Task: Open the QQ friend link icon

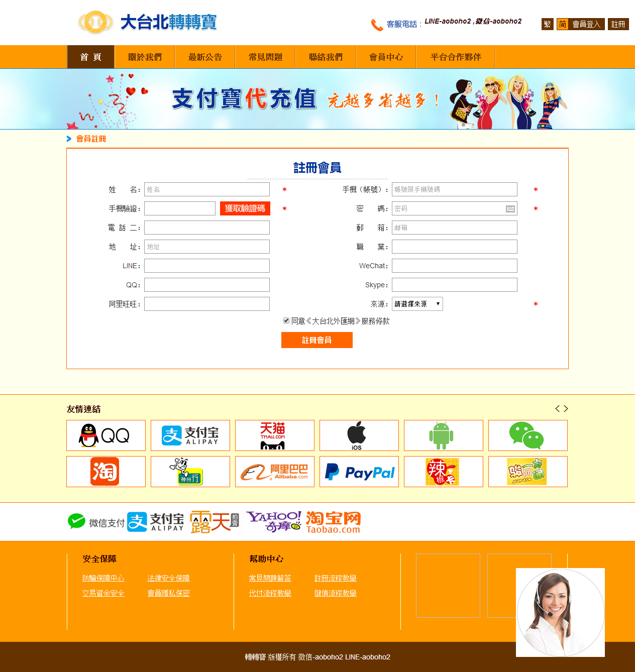Action: tap(105, 435)
